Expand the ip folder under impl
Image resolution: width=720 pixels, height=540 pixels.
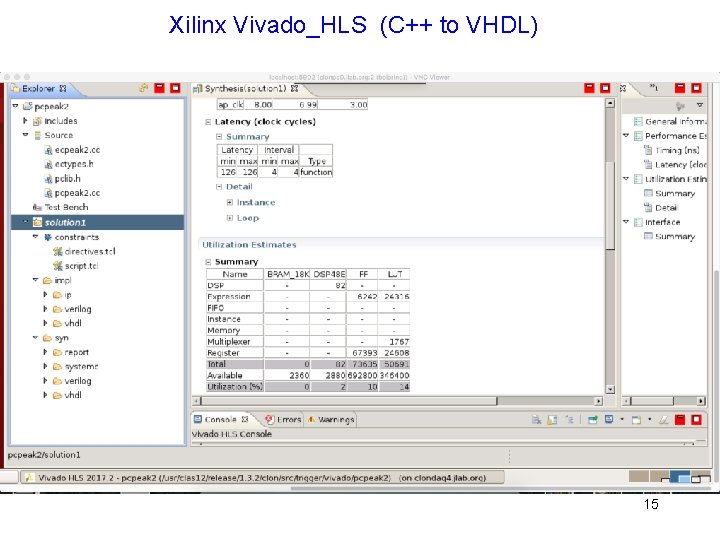(x=45, y=294)
